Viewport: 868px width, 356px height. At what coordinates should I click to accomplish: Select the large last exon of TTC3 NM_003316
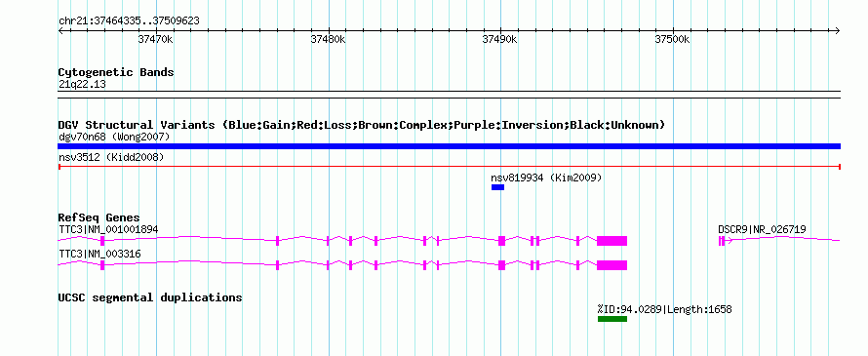coord(612,265)
